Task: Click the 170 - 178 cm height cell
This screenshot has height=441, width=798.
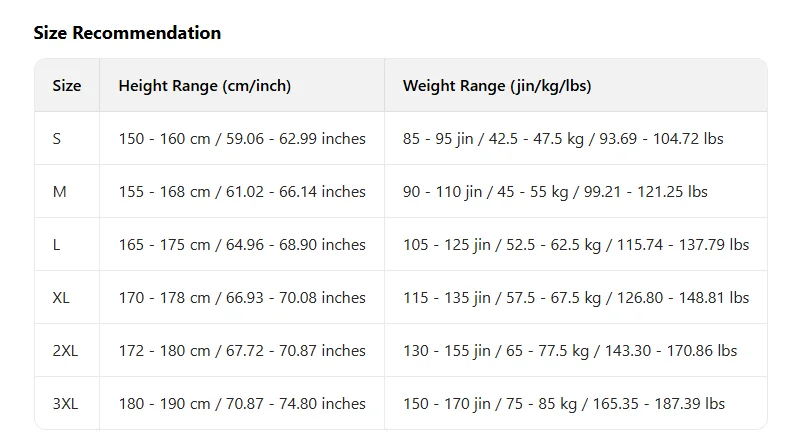Action: click(x=242, y=298)
